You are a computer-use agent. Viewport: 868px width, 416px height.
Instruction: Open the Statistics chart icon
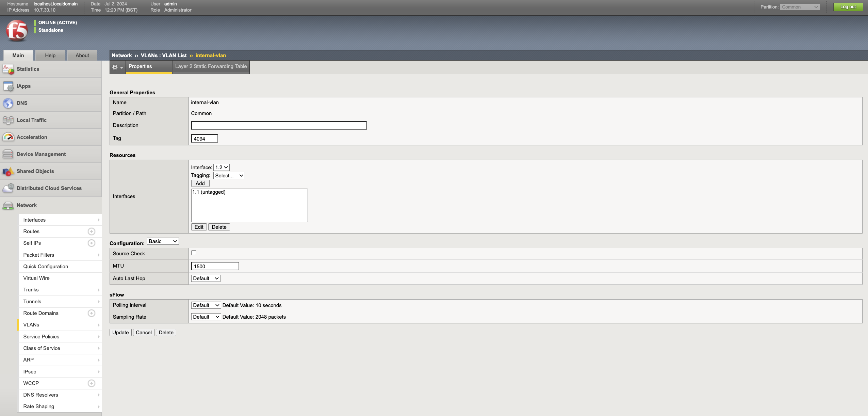tap(8, 69)
